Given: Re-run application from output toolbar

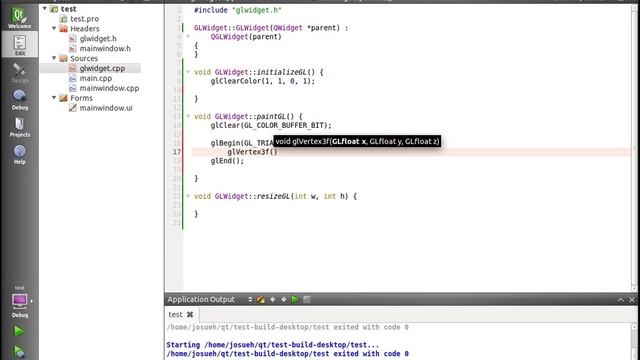Looking at the screenshot, I should 295,300.
